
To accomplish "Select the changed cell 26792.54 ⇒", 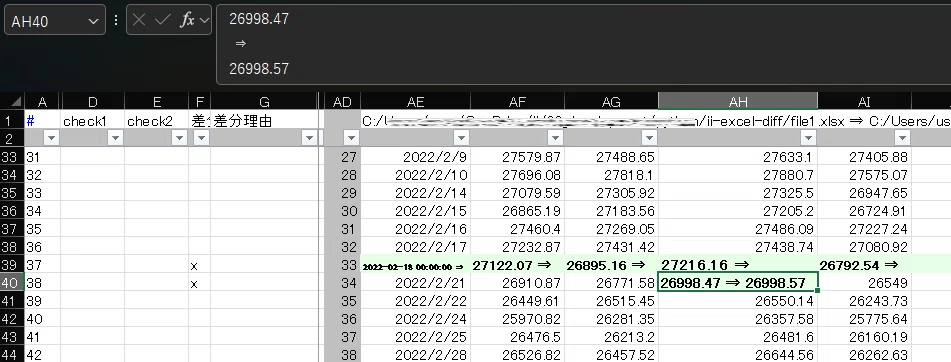I will pyautogui.click(x=864, y=265).
